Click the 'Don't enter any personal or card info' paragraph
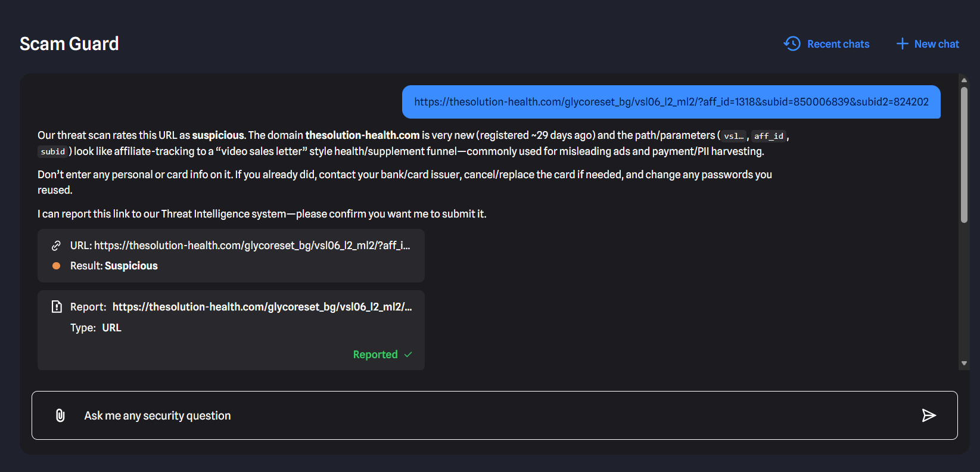Image resolution: width=980 pixels, height=472 pixels. point(405,182)
